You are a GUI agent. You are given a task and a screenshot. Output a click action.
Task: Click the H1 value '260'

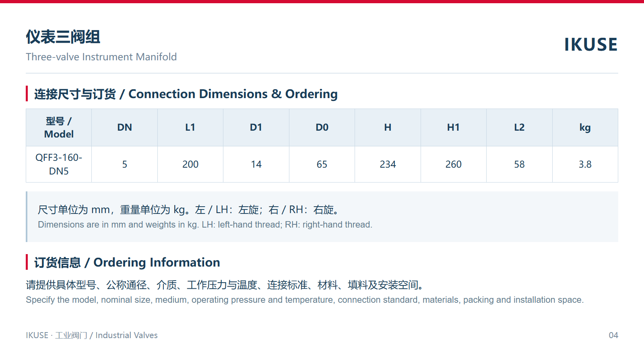[454, 164]
